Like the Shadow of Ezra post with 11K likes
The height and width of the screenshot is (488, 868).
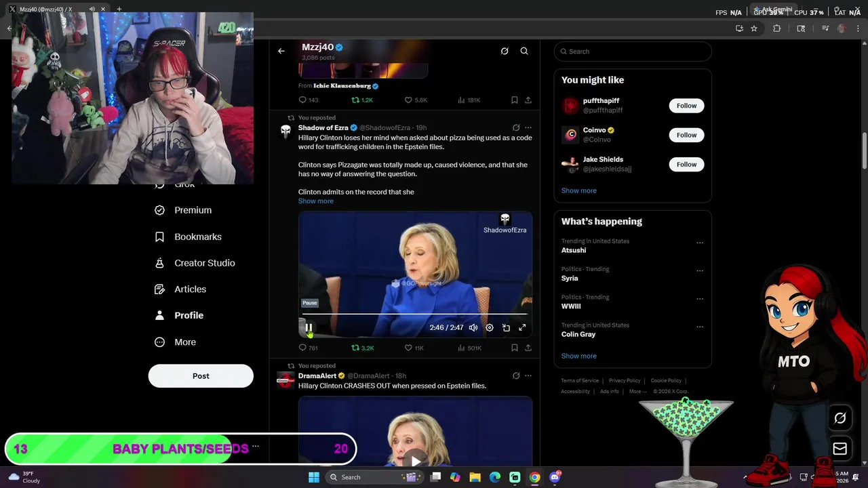tap(414, 348)
